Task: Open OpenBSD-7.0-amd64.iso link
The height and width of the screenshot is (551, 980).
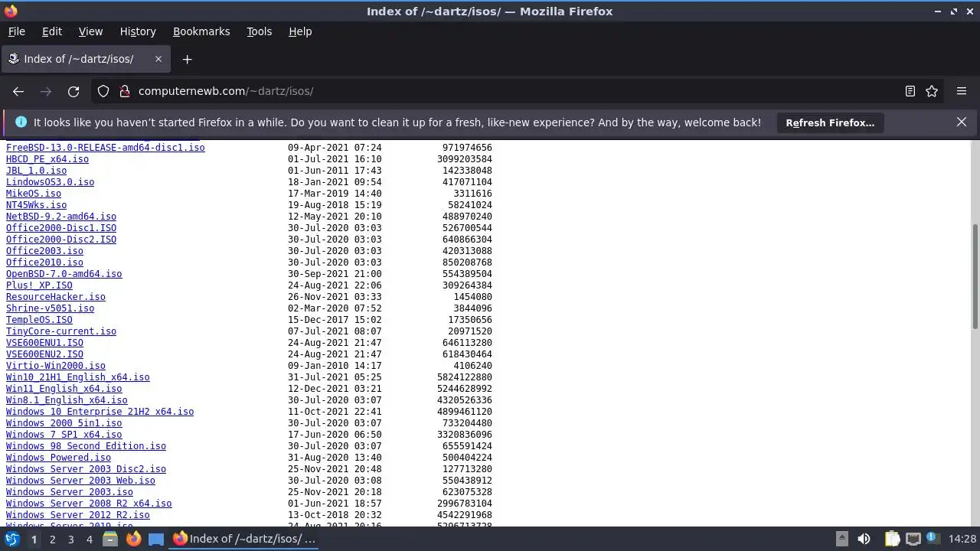Action: tap(64, 274)
